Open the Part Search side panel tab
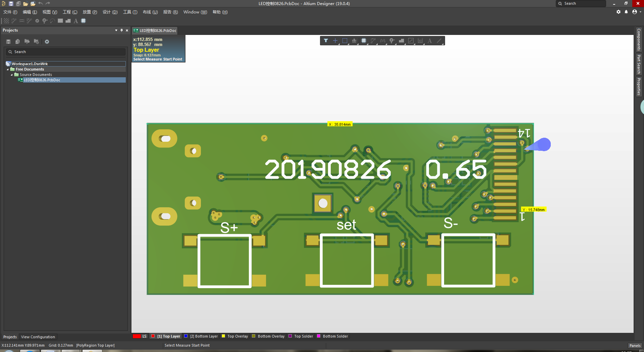Screen dimensions: 644x352 click(639, 64)
